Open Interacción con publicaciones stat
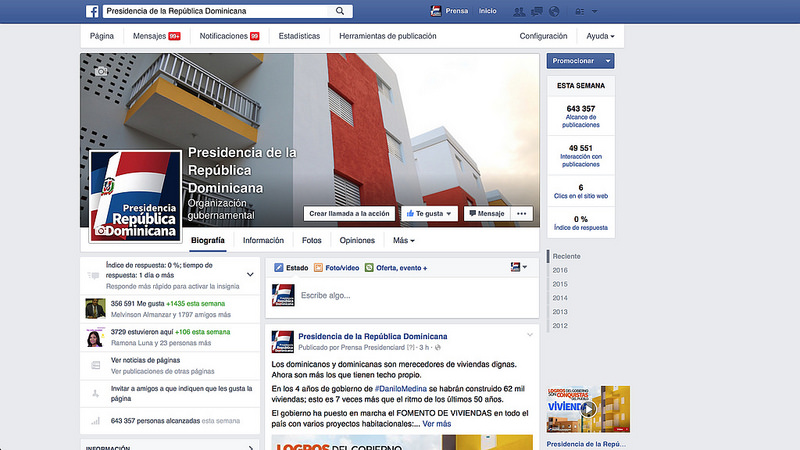The height and width of the screenshot is (450, 800). (x=581, y=156)
